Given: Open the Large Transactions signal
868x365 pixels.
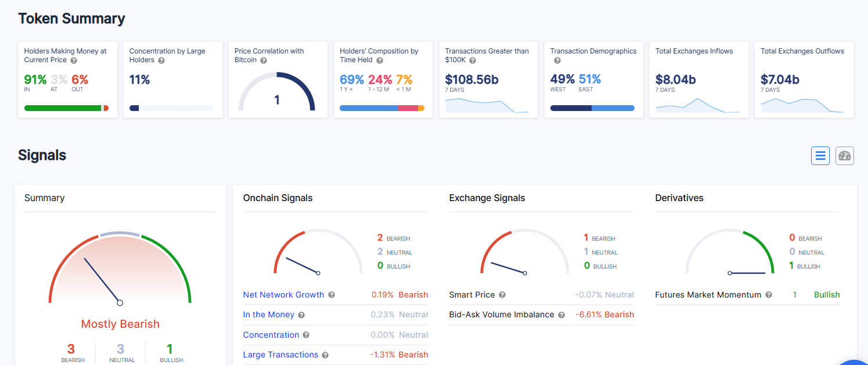Looking at the screenshot, I should click(280, 355).
